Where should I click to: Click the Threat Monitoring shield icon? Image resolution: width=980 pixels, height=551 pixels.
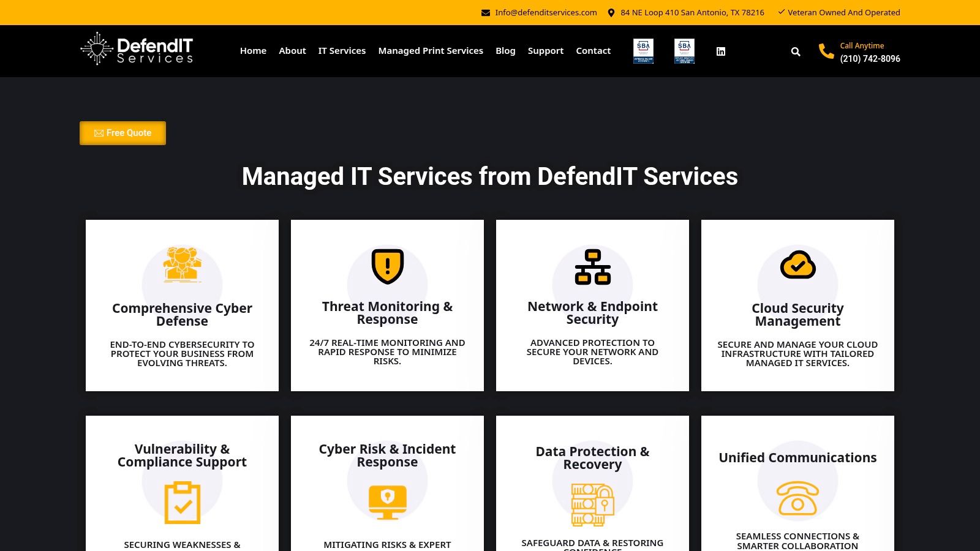(x=387, y=266)
